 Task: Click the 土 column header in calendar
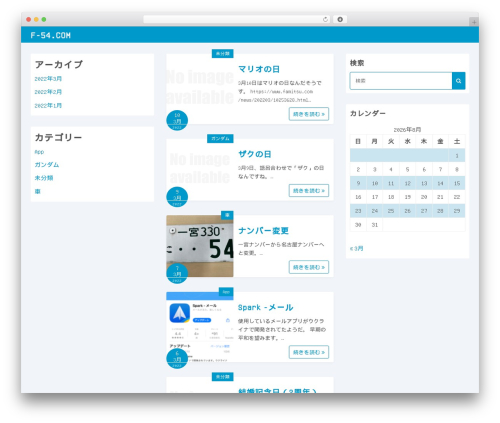457,141
